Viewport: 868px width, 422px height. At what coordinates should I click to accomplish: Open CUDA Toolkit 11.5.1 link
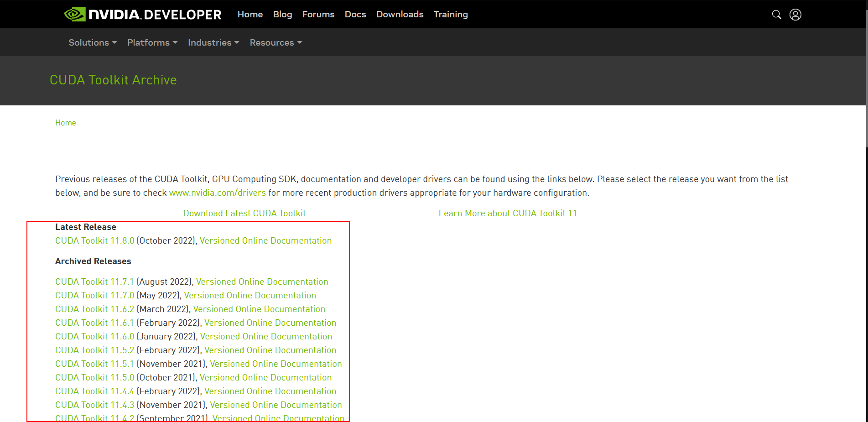click(95, 364)
